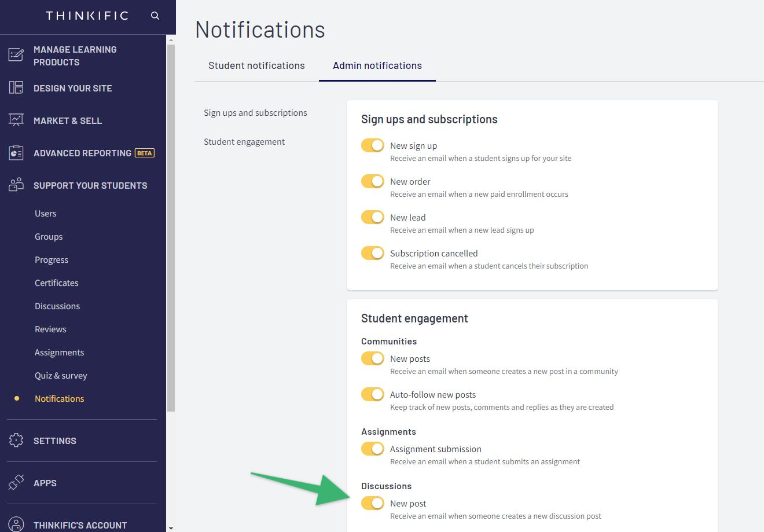Click the Advanced Reporting clipboard icon
Viewport: 764px width, 532px height.
(16, 153)
